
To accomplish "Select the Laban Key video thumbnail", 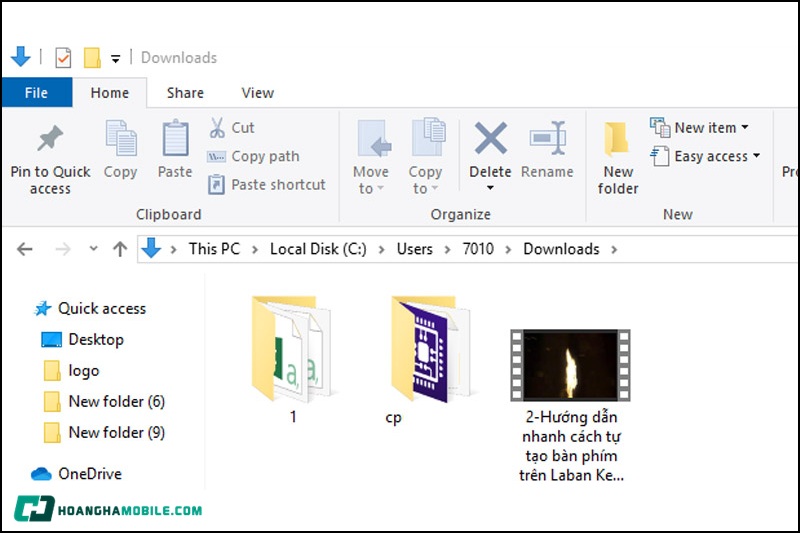I will (x=570, y=365).
